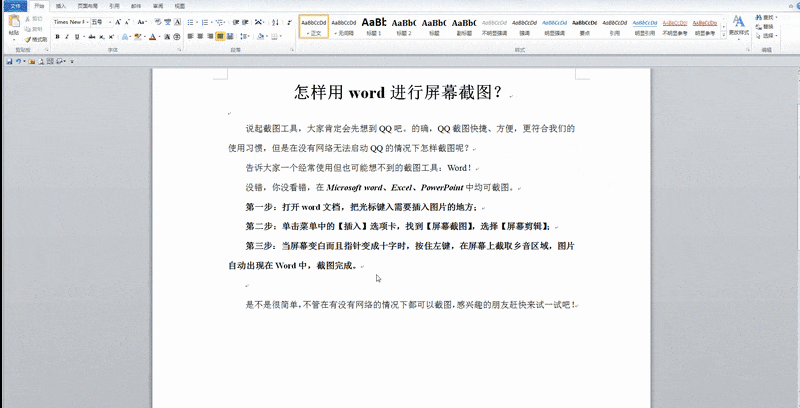Viewport: 800px width, 408px height.
Task: Click the Replace command in editing group
Action: 765,27
